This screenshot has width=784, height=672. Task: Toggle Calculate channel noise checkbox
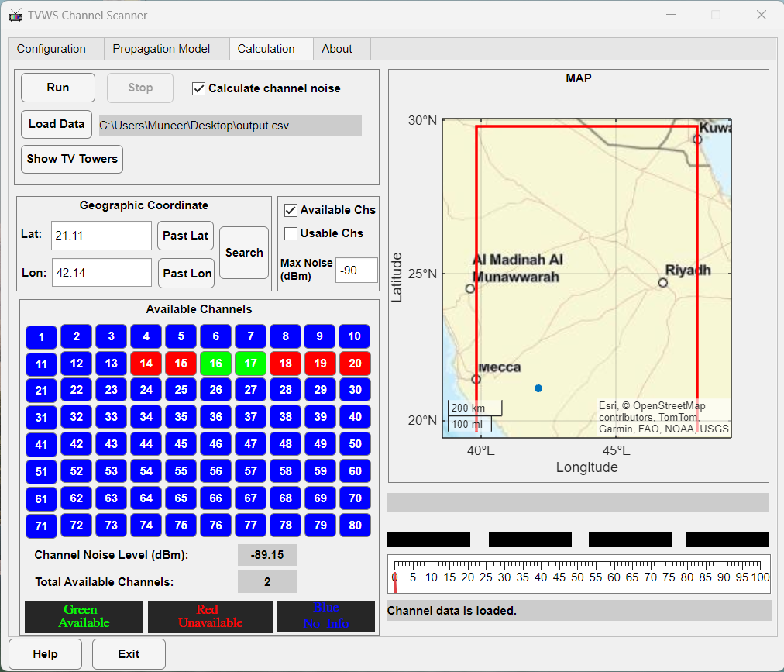pyautogui.click(x=199, y=88)
